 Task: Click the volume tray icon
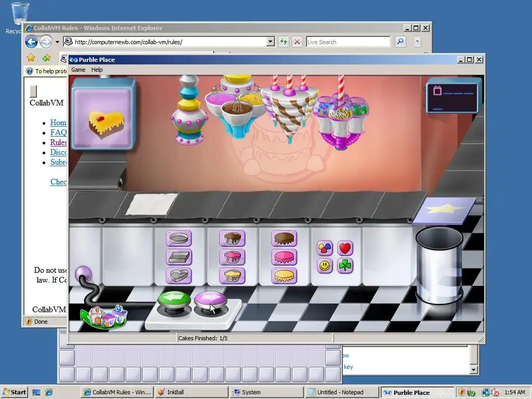pyautogui.click(x=495, y=393)
